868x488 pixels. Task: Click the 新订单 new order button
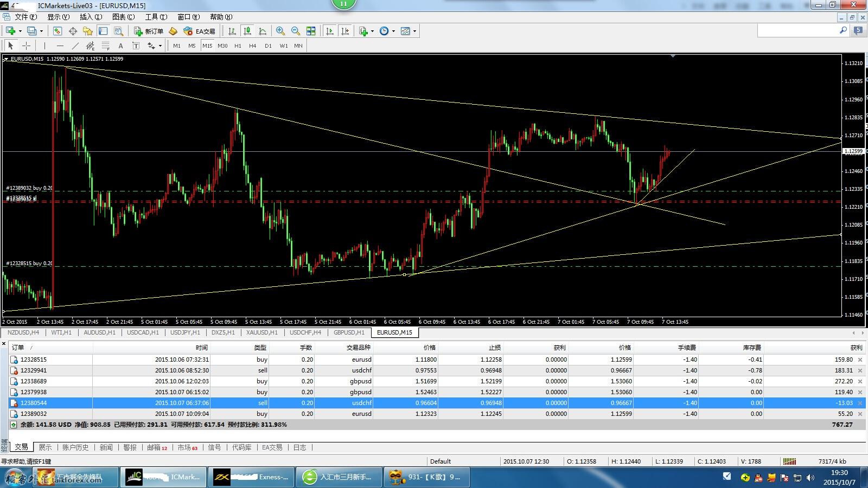point(149,31)
